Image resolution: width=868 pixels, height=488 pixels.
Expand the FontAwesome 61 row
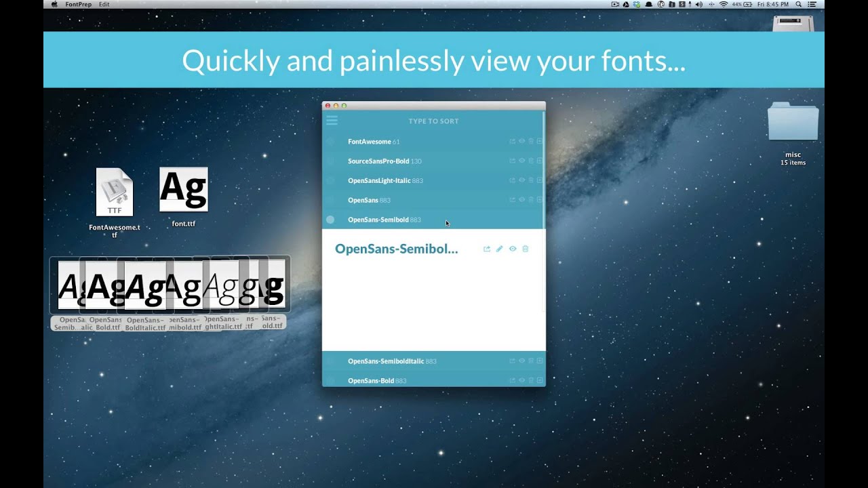pyautogui.click(x=433, y=142)
